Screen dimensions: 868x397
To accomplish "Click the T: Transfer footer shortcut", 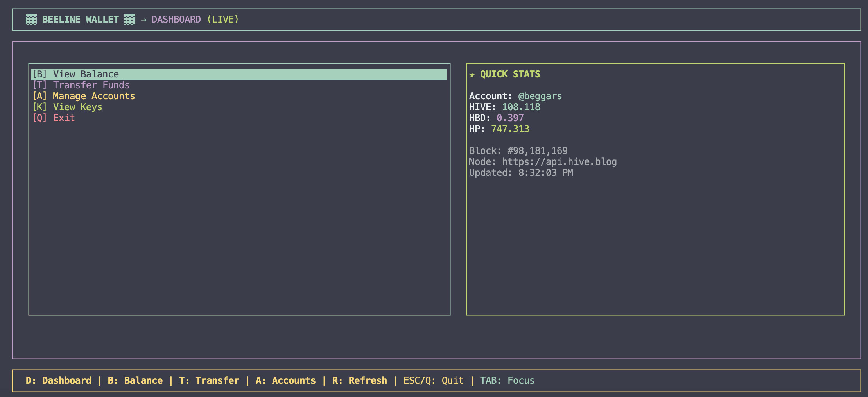I will click(x=209, y=381).
